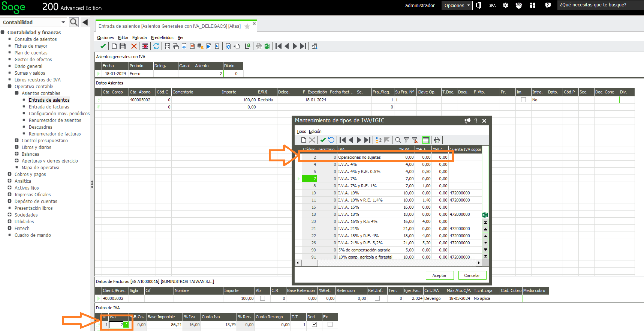Expand the Control presupuestario node
Image resolution: width=644 pixels, height=331 pixels.
point(16,140)
